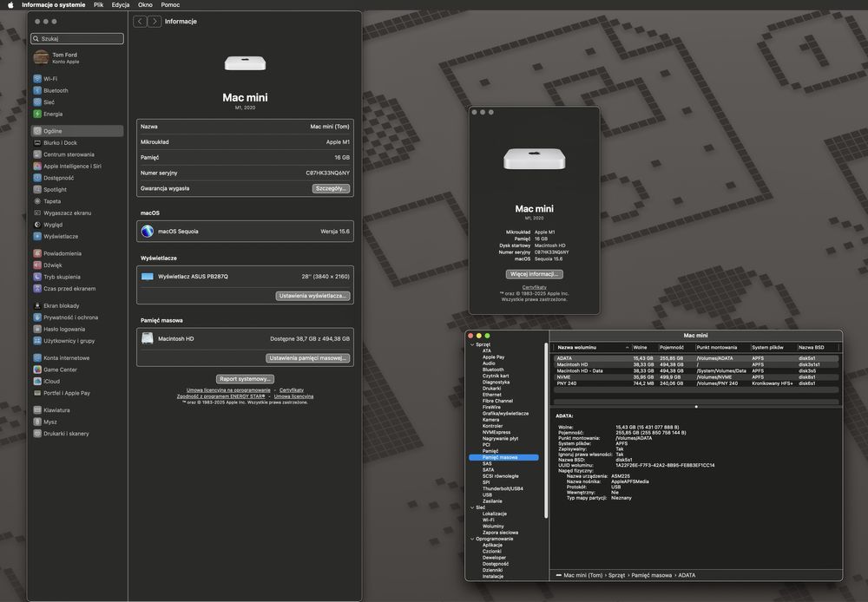Open the Centrum sterowania icon in the sidebar
The width and height of the screenshot is (868, 602).
point(37,154)
